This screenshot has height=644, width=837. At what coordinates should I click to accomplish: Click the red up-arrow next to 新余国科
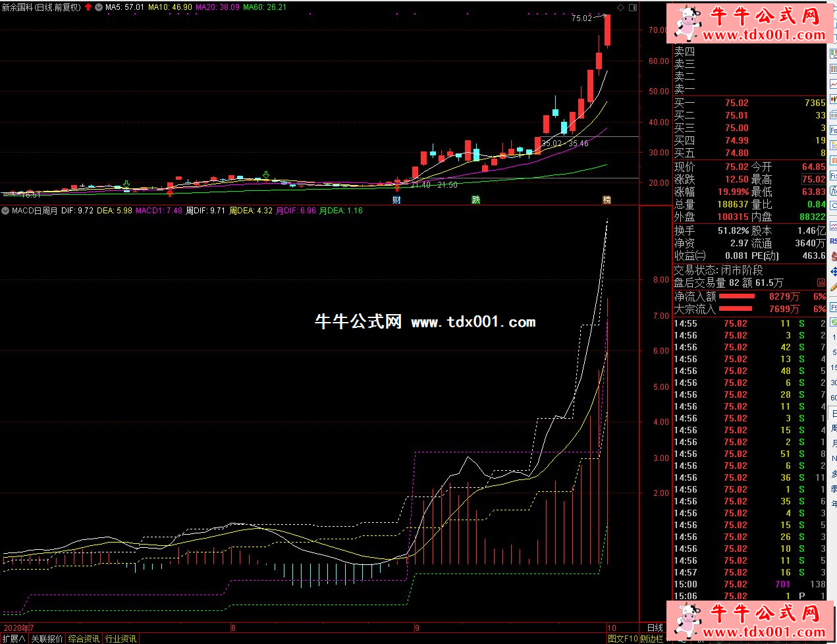click(x=88, y=7)
